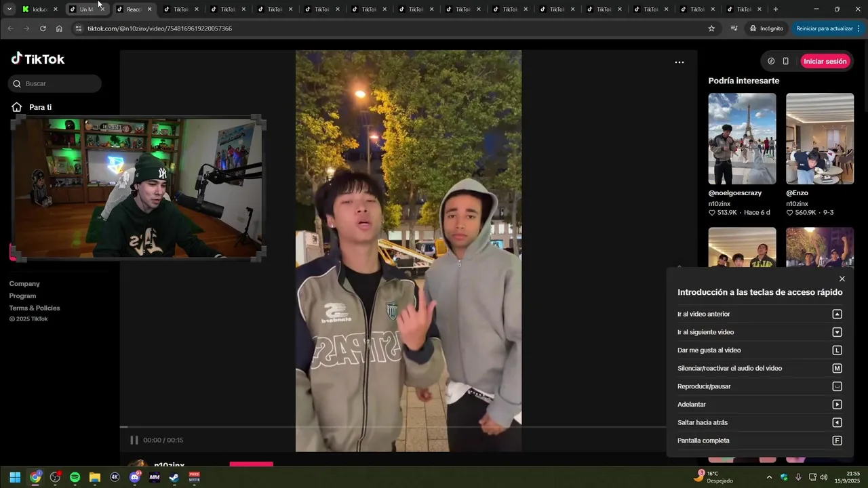Pause the video with the pause button
The image size is (868, 488).
click(134, 440)
